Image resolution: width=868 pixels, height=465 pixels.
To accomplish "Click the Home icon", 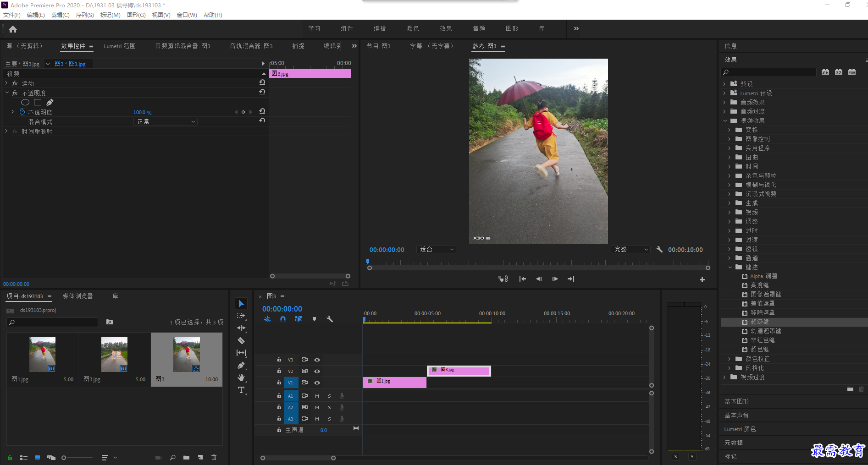I will coord(13,29).
